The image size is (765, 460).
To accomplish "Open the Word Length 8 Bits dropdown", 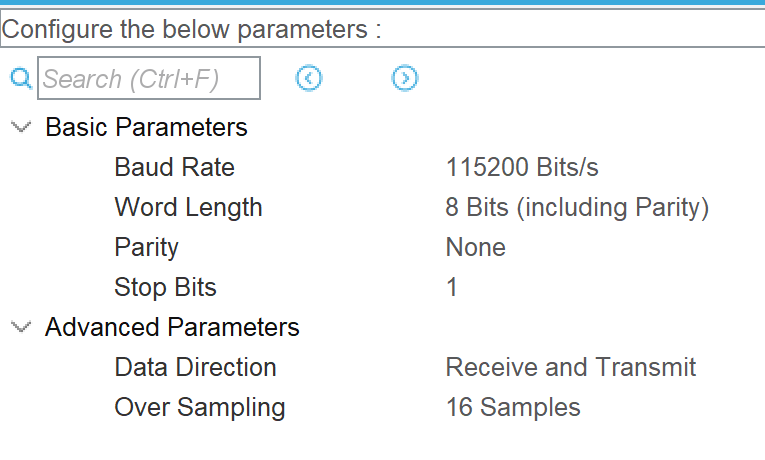I will click(x=577, y=207).
